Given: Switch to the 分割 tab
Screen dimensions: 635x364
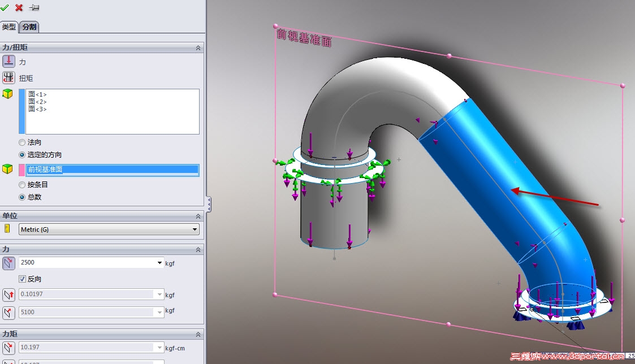Looking at the screenshot, I should click(x=29, y=27).
